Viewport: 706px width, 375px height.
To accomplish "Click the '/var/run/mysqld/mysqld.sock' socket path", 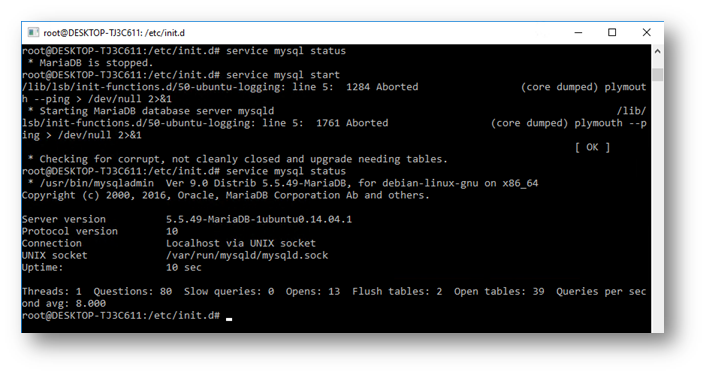I will tap(247, 255).
